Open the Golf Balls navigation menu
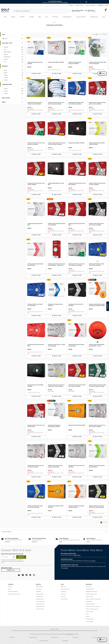This screenshot has height=644, width=109. click(31, 17)
